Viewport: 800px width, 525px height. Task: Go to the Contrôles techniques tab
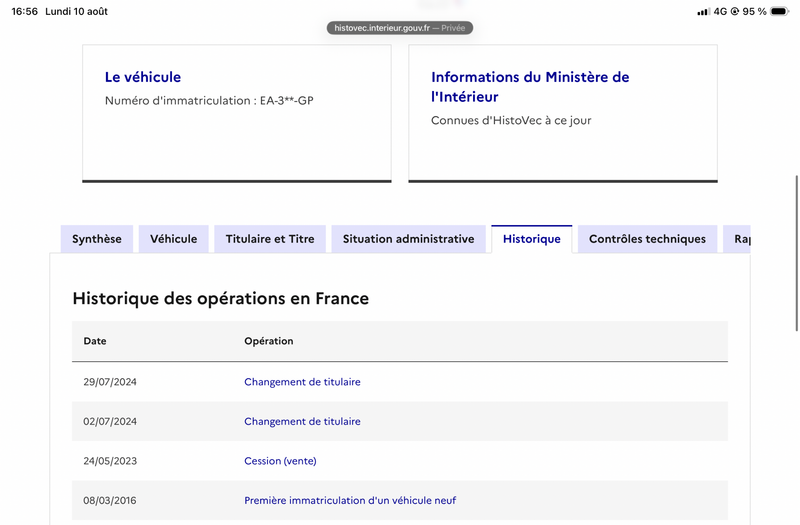pyautogui.click(x=647, y=239)
